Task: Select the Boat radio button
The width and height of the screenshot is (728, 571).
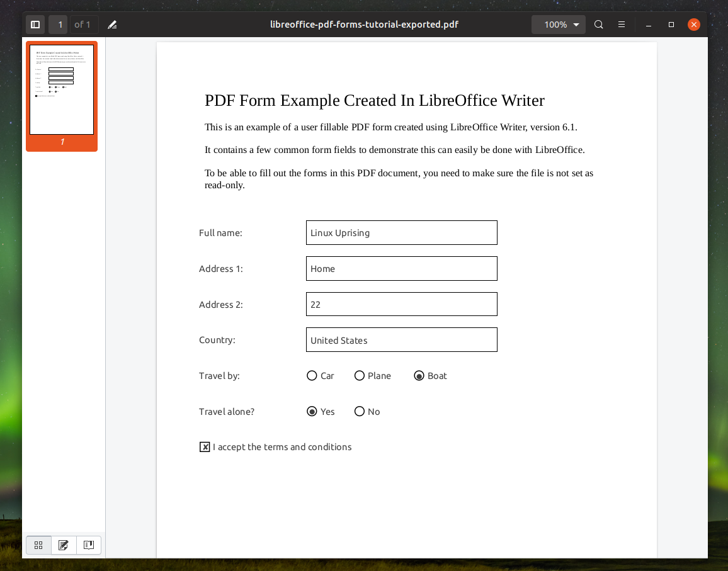Action: (419, 375)
